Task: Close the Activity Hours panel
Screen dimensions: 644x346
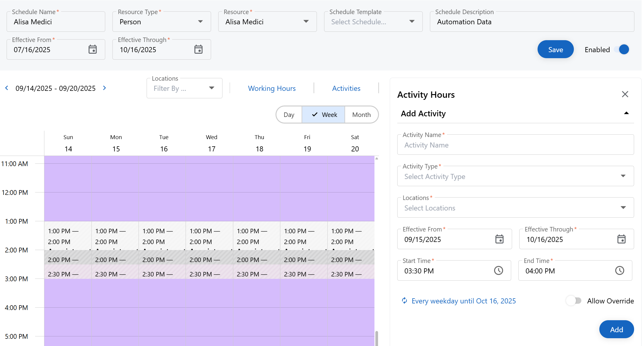Action: click(x=625, y=94)
